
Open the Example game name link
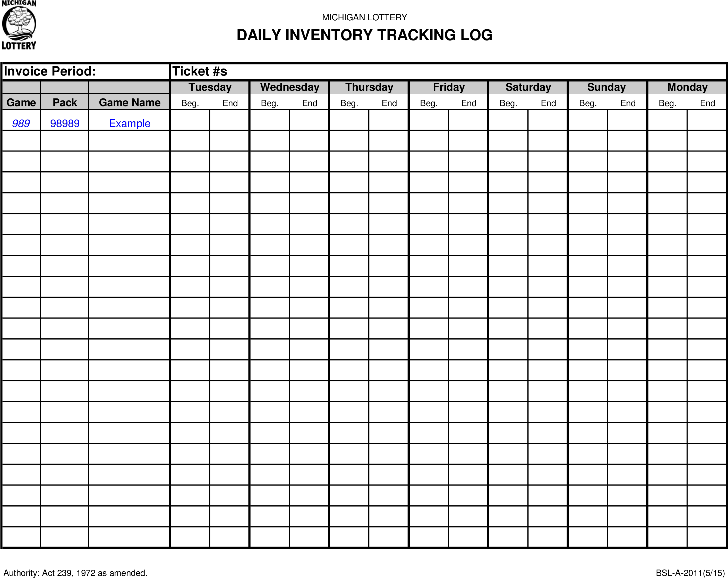pyautogui.click(x=130, y=124)
